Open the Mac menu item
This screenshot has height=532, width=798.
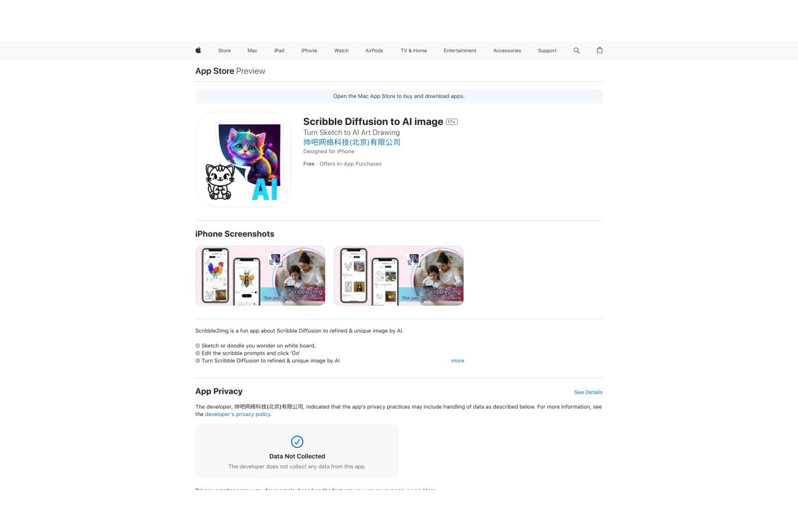pyautogui.click(x=252, y=51)
